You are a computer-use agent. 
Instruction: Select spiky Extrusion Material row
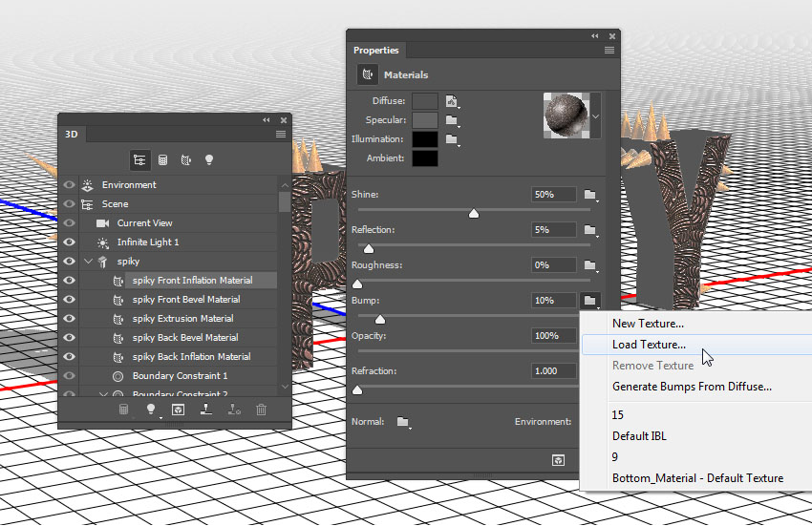(x=182, y=319)
